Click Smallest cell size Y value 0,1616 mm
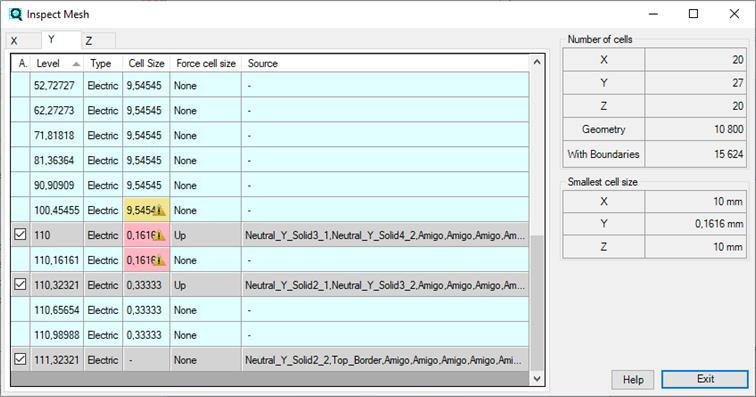The width and height of the screenshot is (756, 397). tap(695, 224)
